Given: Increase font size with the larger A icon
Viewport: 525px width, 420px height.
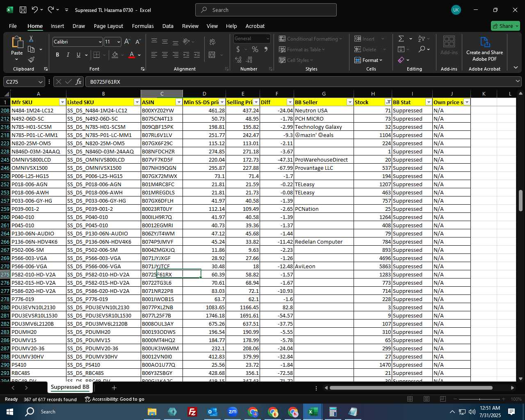Looking at the screenshot, I should [127, 42].
